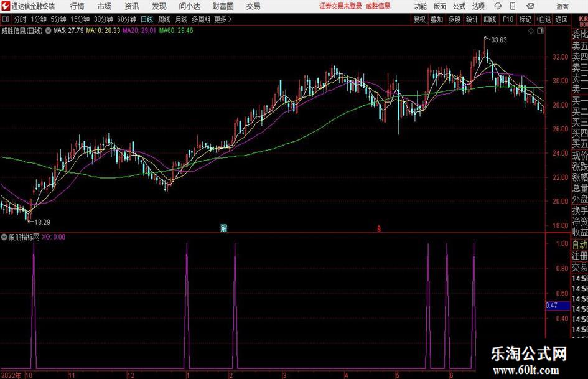Open the 版面 menu
This screenshot has height=379, width=588.
click(x=440, y=6)
